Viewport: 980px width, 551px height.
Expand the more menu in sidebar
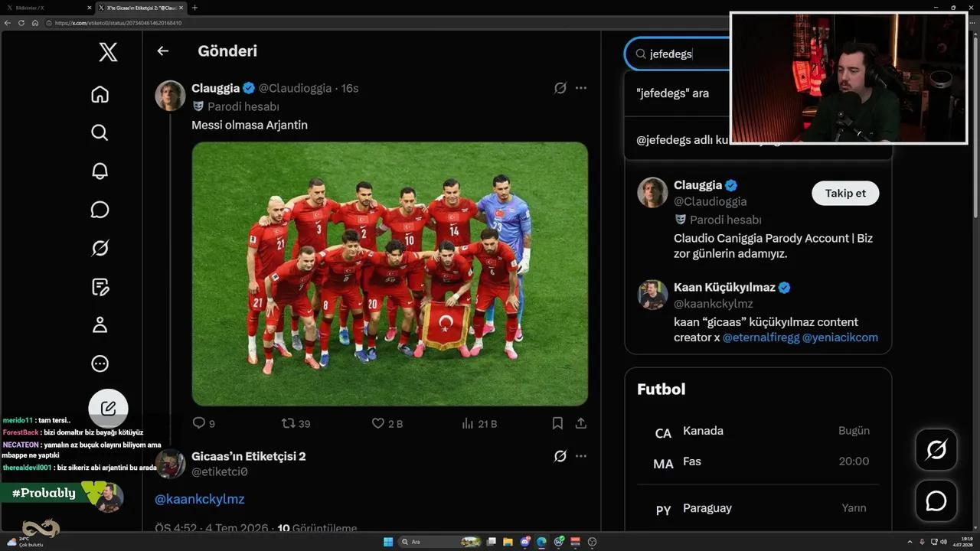(100, 364)
